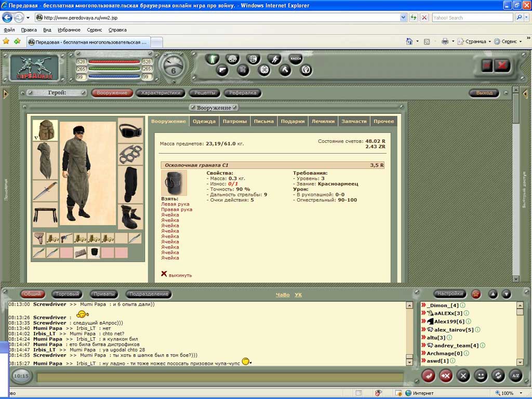Open the ЧаВо link
Viewport: 532px width, 399px height.
(x=283, y=295)
